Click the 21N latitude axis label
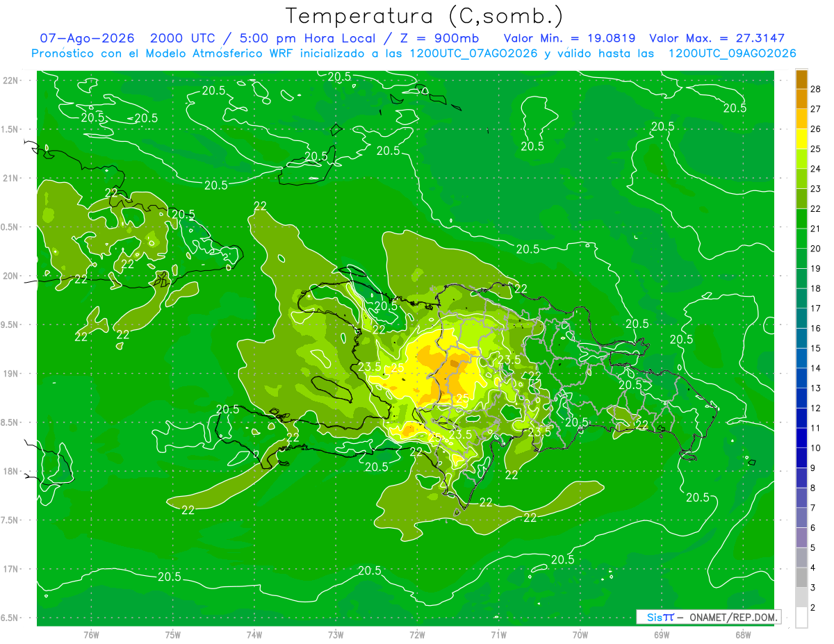 coord(11,179)
